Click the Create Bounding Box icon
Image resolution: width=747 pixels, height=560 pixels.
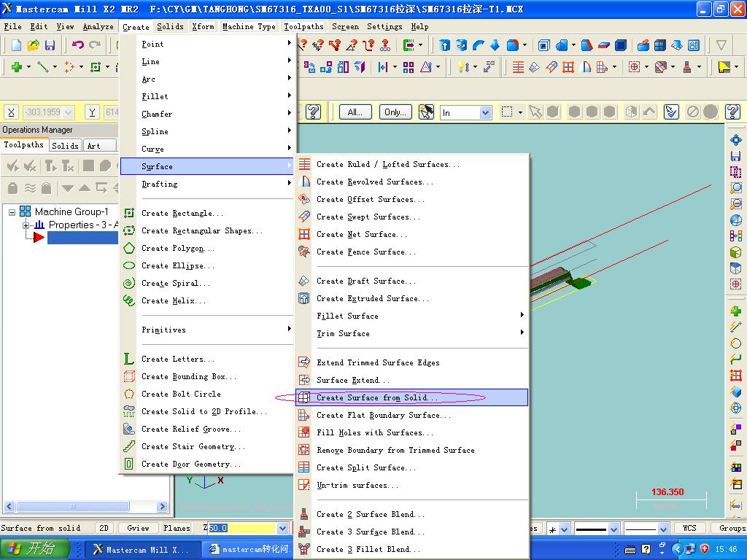[x=129, y=377]
